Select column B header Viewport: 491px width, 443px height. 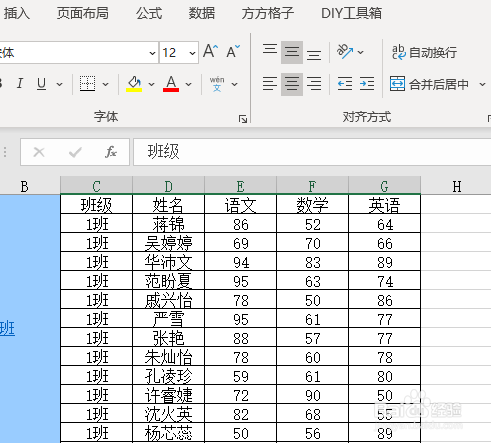click(29, 186)
